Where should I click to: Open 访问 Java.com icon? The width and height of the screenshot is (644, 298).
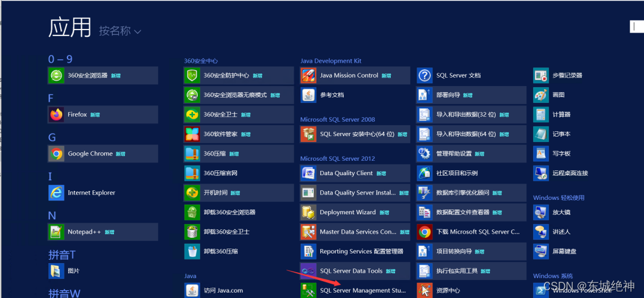(x=192, y=290)
